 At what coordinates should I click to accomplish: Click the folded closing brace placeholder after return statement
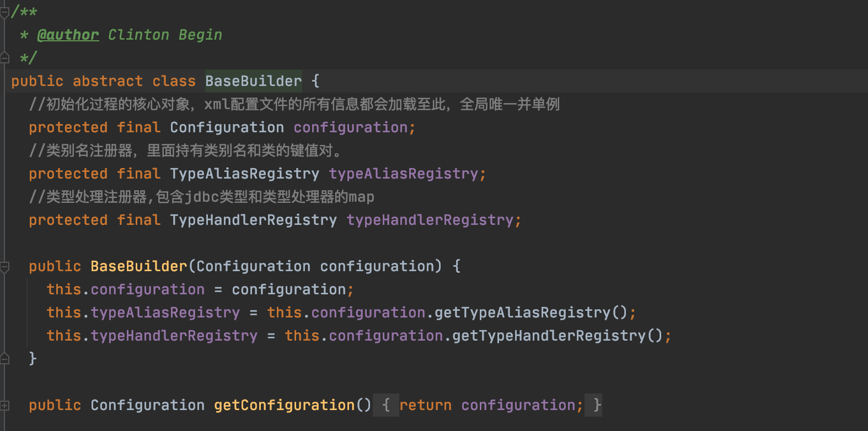(594, 405)
